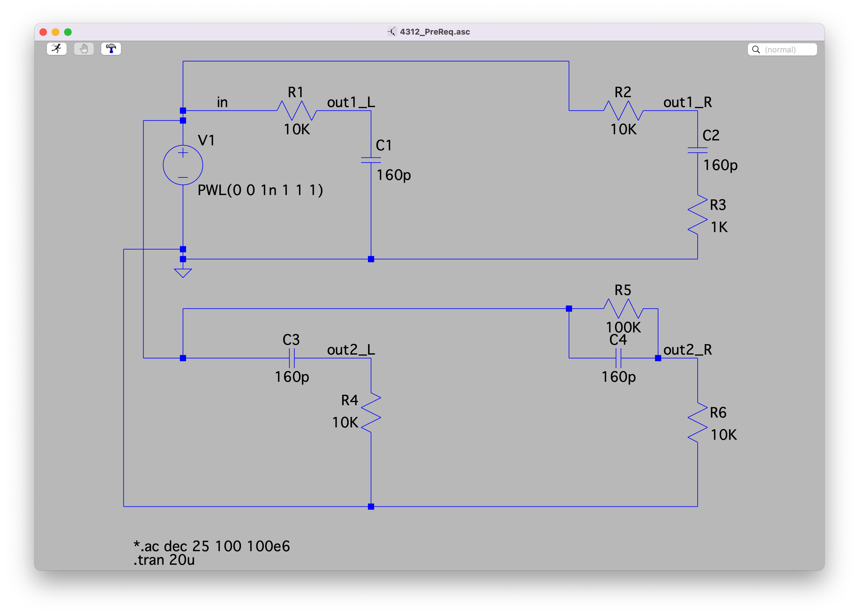Click the 160p value of C4
Viewport: 859px width, 616px height.
619,377
